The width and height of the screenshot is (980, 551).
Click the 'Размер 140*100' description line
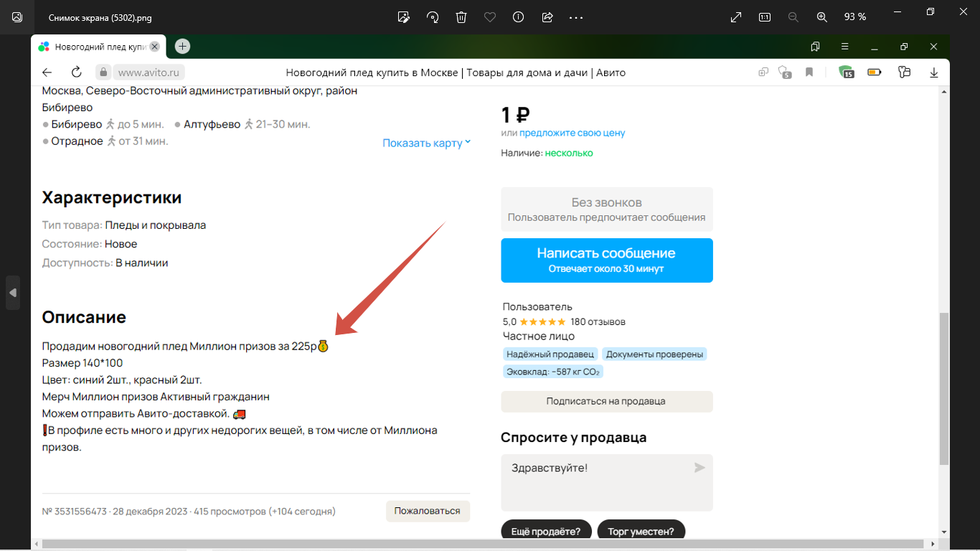[x=83, y=363]
